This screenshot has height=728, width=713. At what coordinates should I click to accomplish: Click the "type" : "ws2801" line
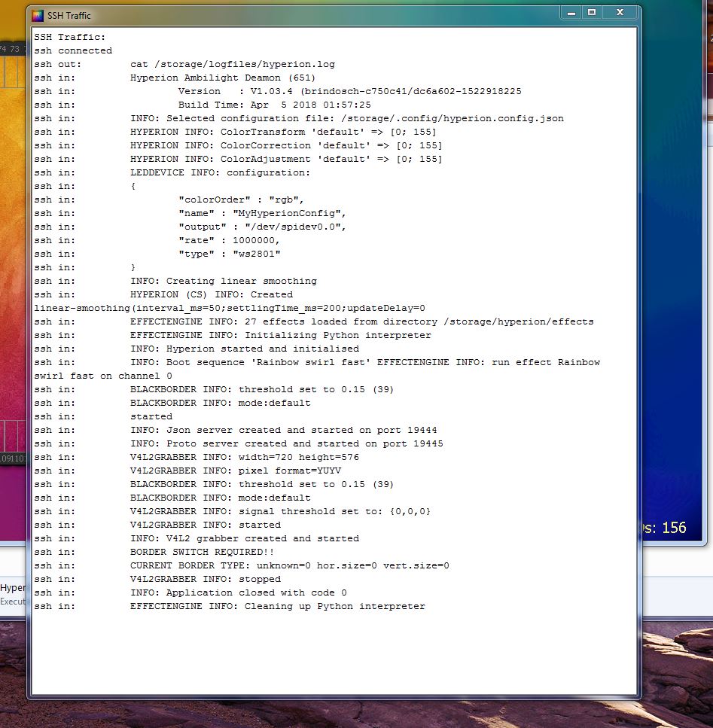click(229, 254)
